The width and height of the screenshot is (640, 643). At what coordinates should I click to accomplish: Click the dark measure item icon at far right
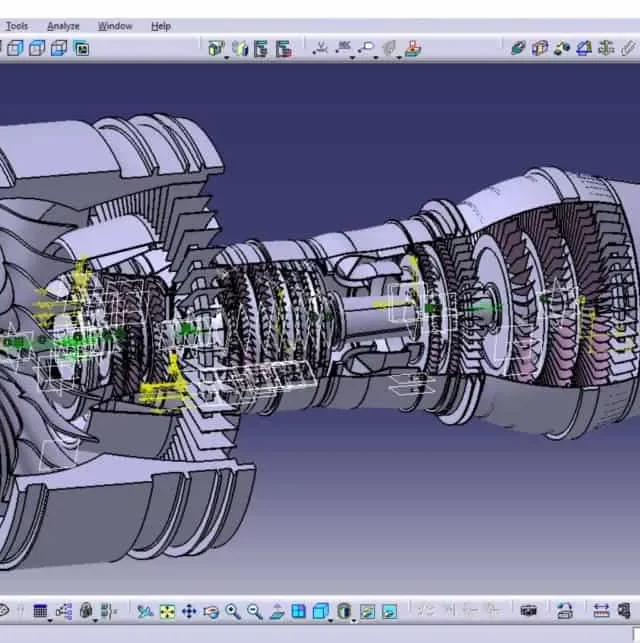click(x=624, y=611)
